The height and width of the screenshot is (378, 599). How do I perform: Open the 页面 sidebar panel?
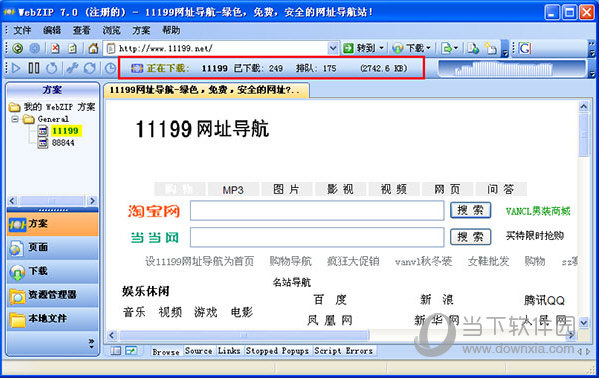pos(52,248)
